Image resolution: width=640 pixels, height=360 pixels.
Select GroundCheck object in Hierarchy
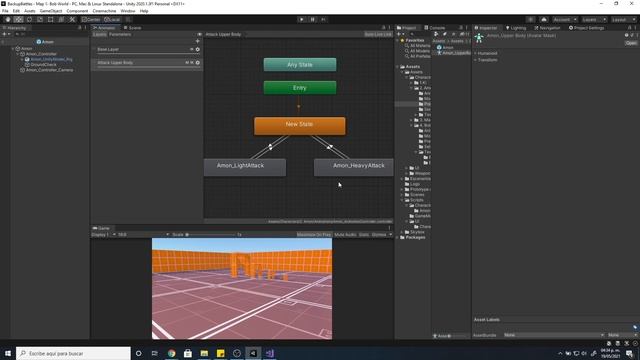(x=43, y=65)
